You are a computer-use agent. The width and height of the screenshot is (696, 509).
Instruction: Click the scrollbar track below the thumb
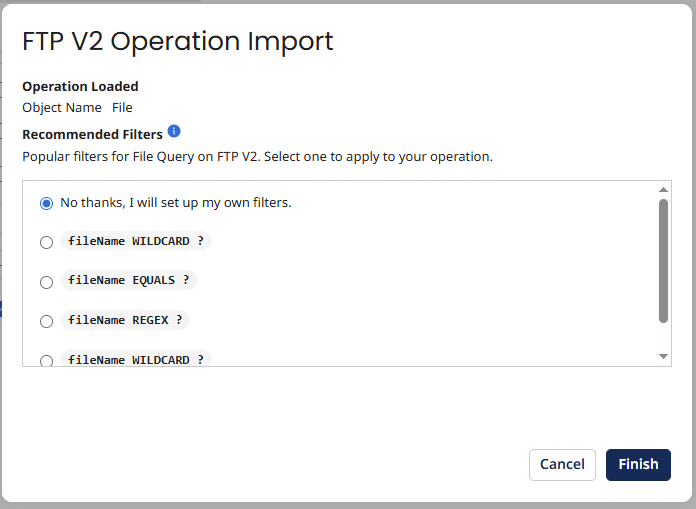pyautogui.click(x=663, y=337)
